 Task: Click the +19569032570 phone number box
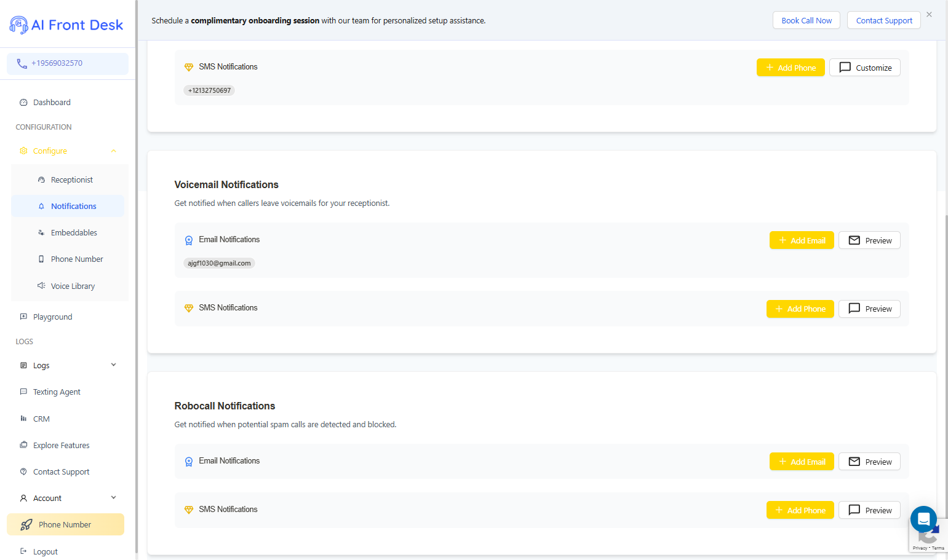tap(68, 63)
